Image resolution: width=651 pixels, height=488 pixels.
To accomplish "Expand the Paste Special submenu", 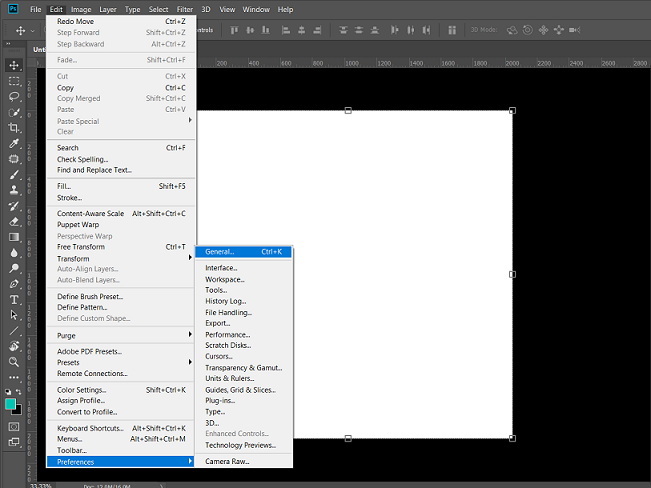I will click(x=120, y=120).
